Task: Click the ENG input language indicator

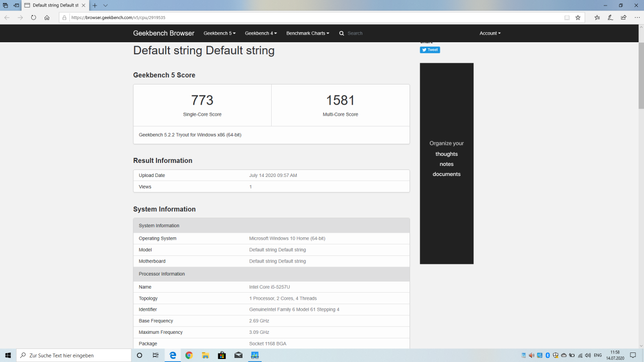Action: [598, 355]
